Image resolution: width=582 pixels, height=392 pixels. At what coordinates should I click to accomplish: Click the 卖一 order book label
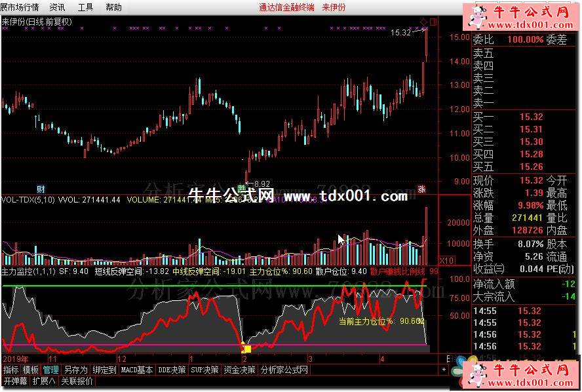click(x=483, y=103)
